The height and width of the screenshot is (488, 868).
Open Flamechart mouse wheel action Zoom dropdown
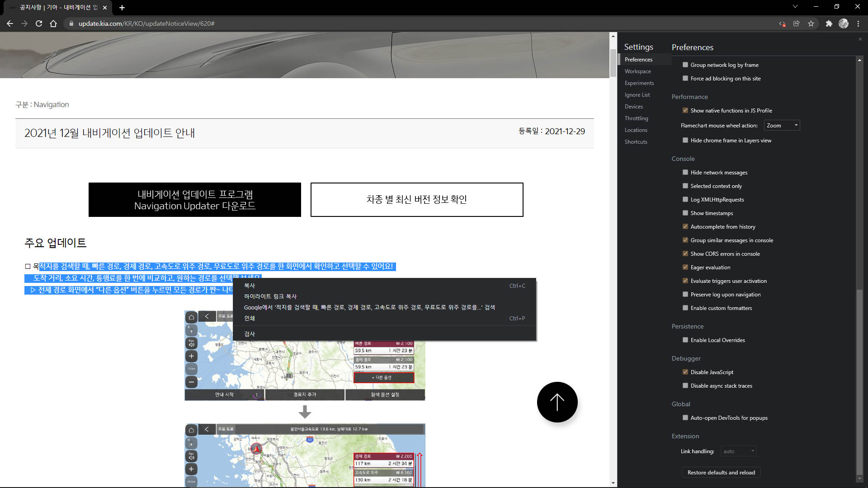[x=782, y=125]
